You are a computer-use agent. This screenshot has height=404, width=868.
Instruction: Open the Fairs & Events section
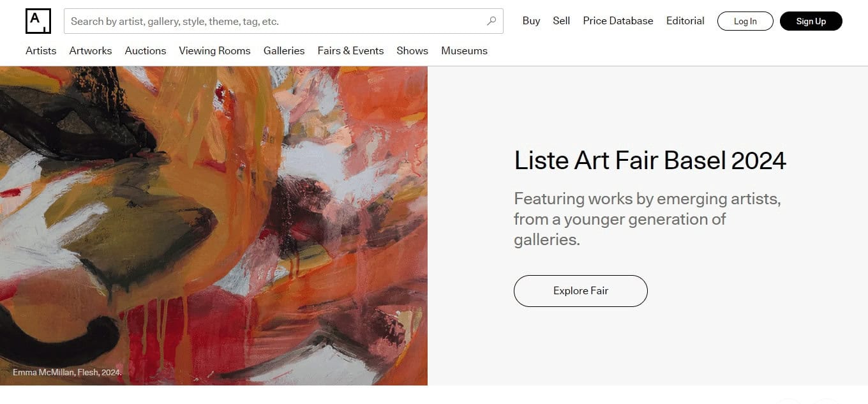coord(351,50)
